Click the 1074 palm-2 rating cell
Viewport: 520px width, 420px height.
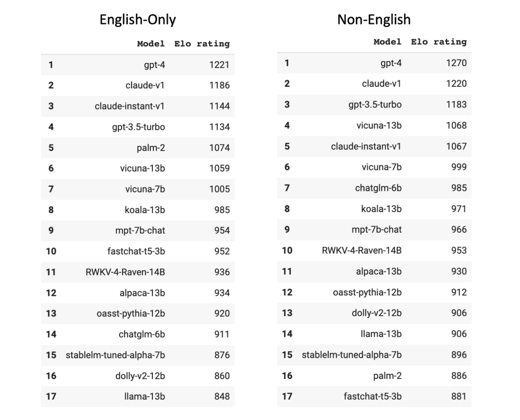(219, 148)
